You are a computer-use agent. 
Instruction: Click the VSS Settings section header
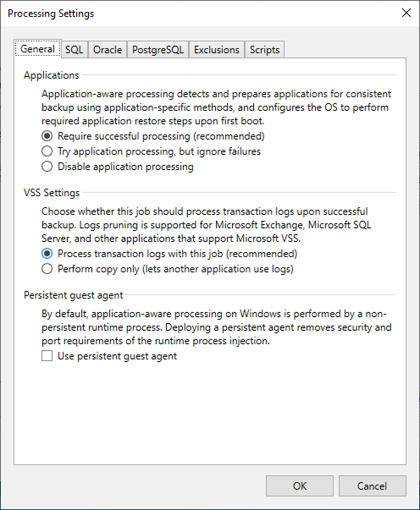pyautogui.click(x=51, y=192)
